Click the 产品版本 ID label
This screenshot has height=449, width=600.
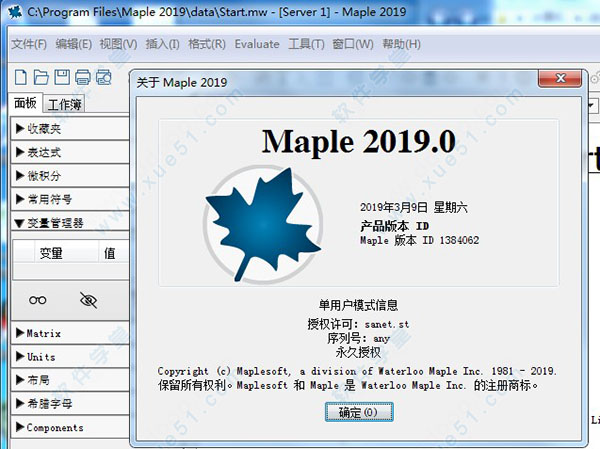tap(395, 226)
